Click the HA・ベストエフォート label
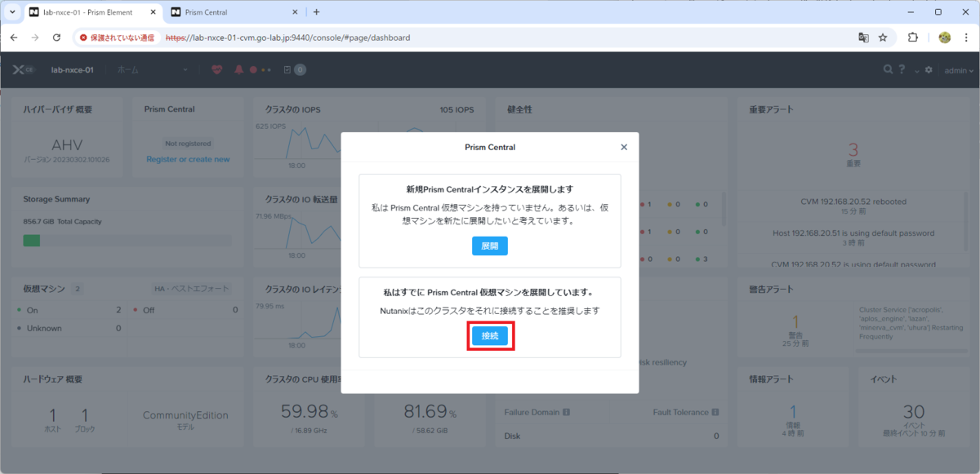This screenshot has height=474, width=980. coord(192,288)
